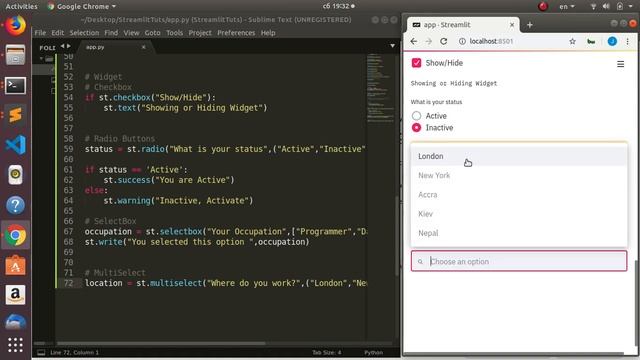Open the Selection menu in Sublime
The height and width of the screenshot is (360, 640).
pos(84,33)
